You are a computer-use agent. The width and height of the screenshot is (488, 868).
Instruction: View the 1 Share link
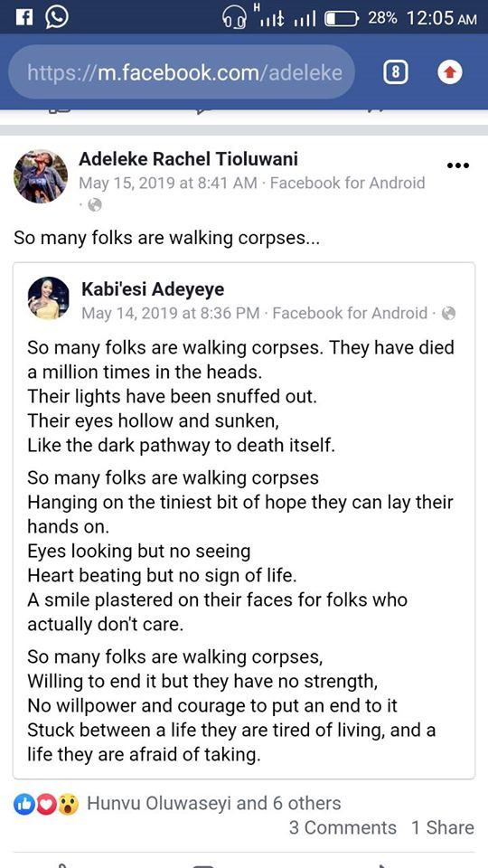pos(443,827)
